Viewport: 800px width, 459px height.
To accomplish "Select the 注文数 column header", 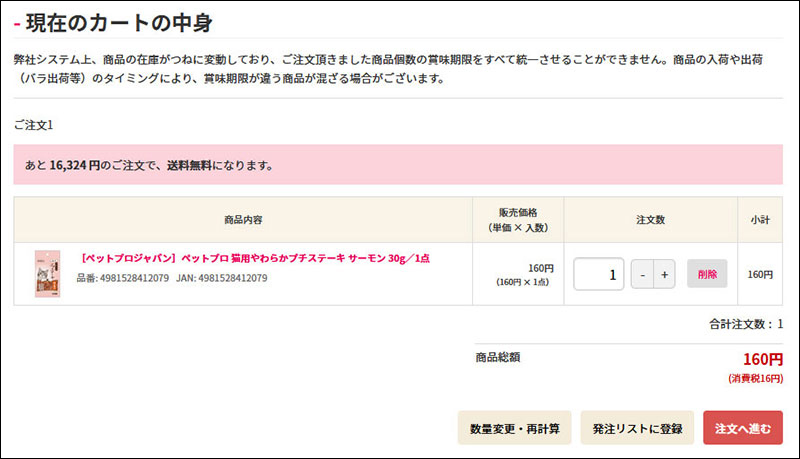I will pos(651,219).
